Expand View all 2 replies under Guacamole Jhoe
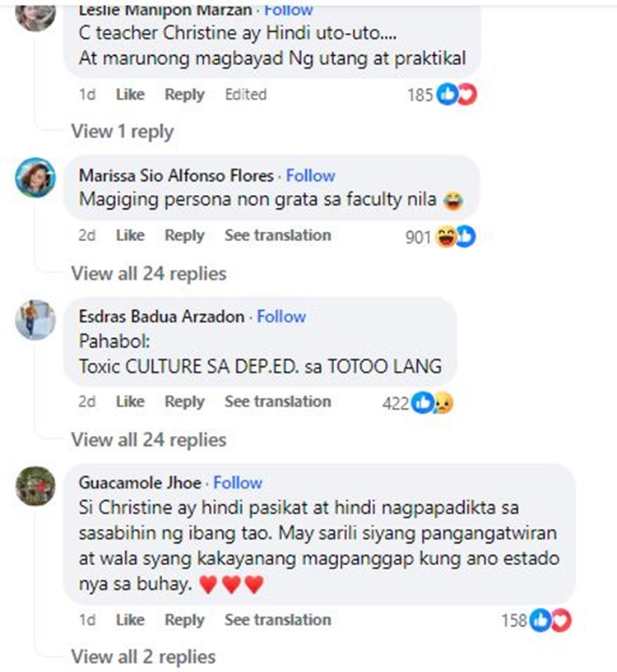 click(143, 656)
